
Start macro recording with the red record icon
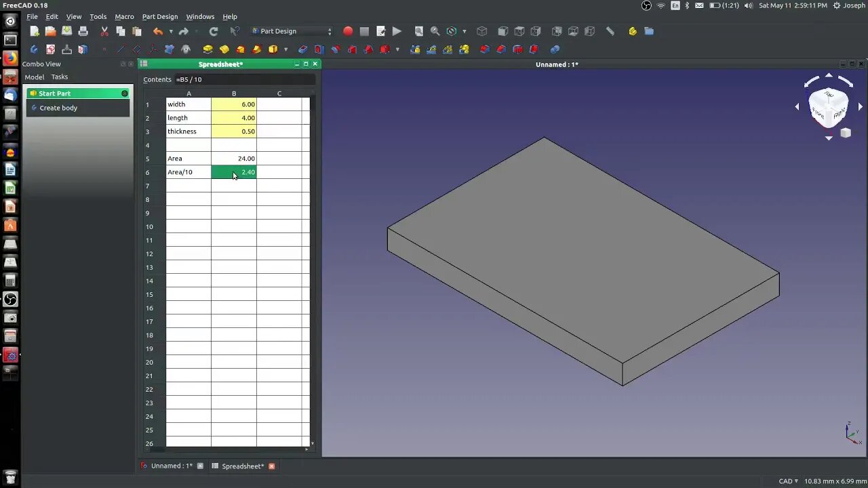(348, 31)
